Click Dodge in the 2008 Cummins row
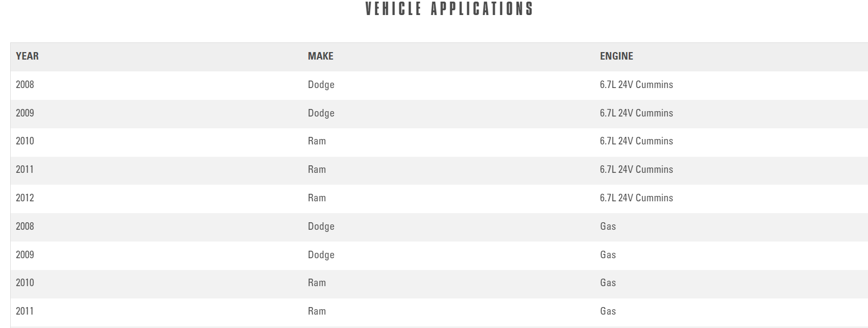The image size is (868, 328). (321, 85)
